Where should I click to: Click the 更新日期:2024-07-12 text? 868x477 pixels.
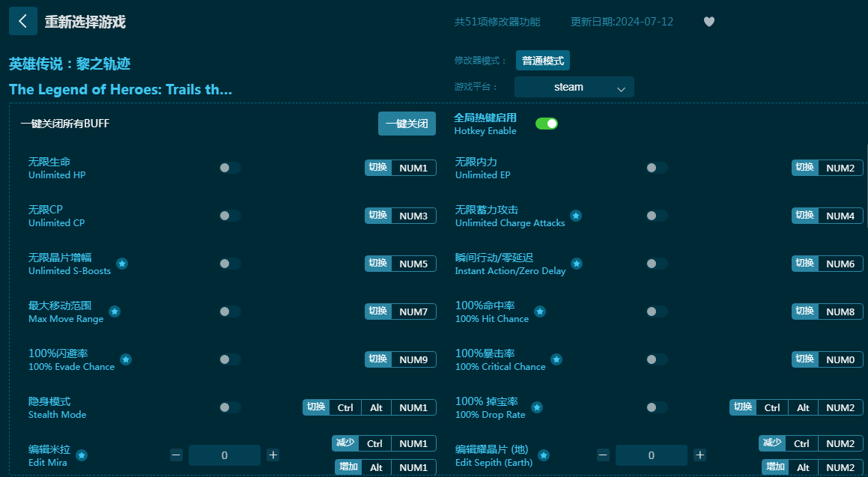[622, 22]
